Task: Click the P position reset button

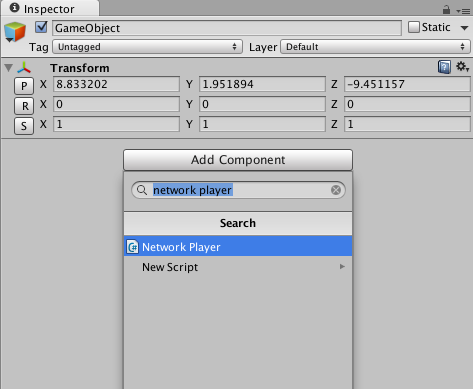Action: pyautogui.click(x=24, y=86)
